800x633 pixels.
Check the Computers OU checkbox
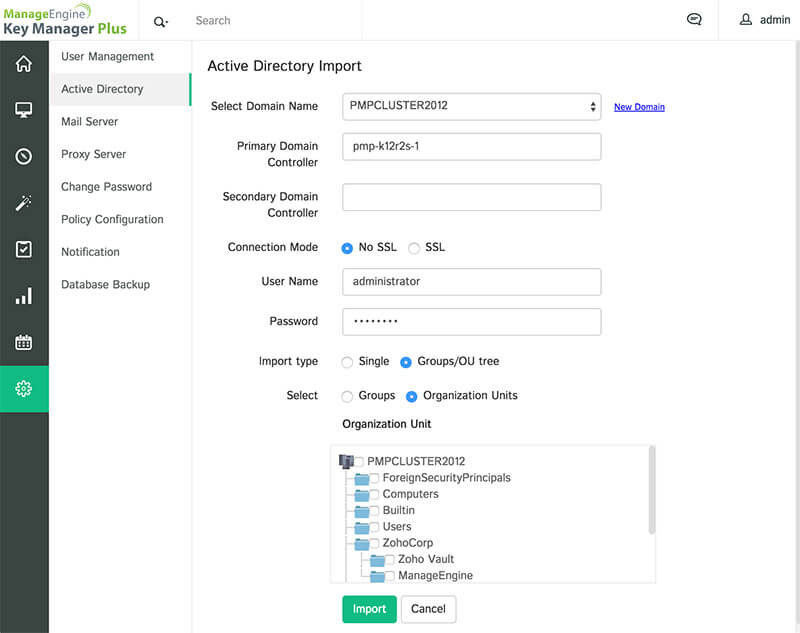pyautogui.click(x=374, y=494)
